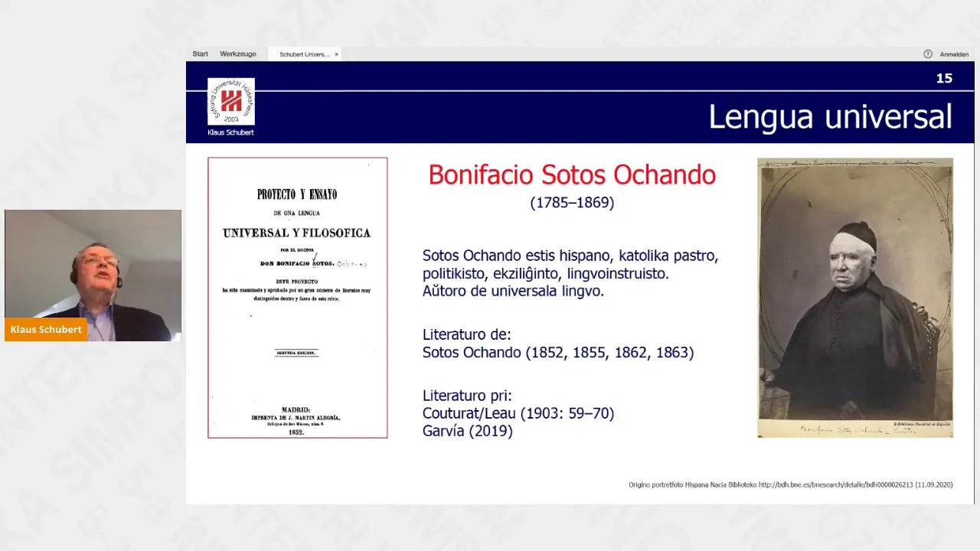Click the slide title Lengua universal
The image size is (980, 551).
[x=830, y=117]
